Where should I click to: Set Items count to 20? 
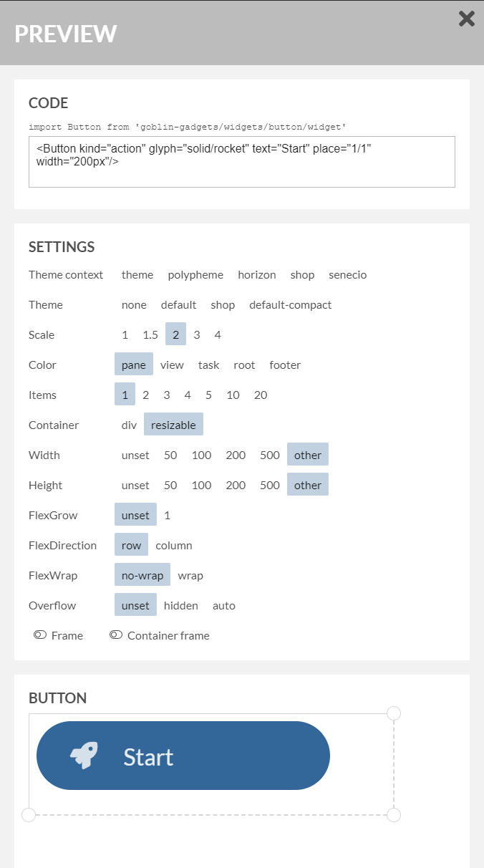coord(261,395)
